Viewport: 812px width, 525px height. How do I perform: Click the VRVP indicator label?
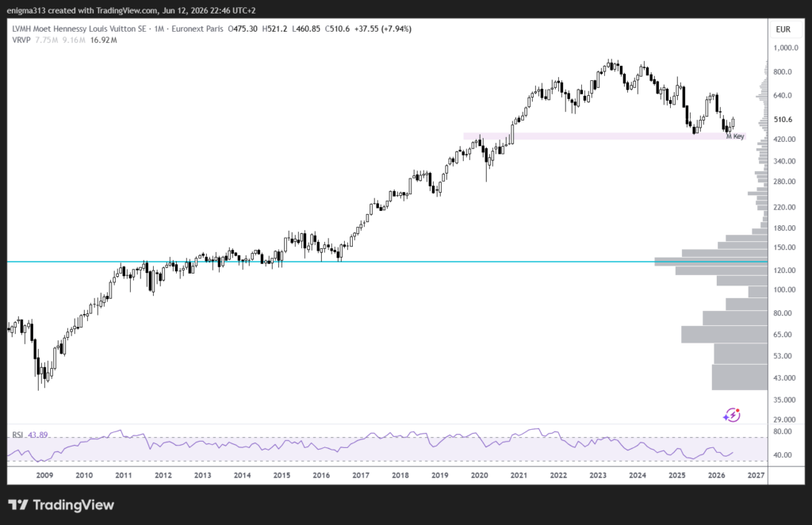[x=21, y=40]
